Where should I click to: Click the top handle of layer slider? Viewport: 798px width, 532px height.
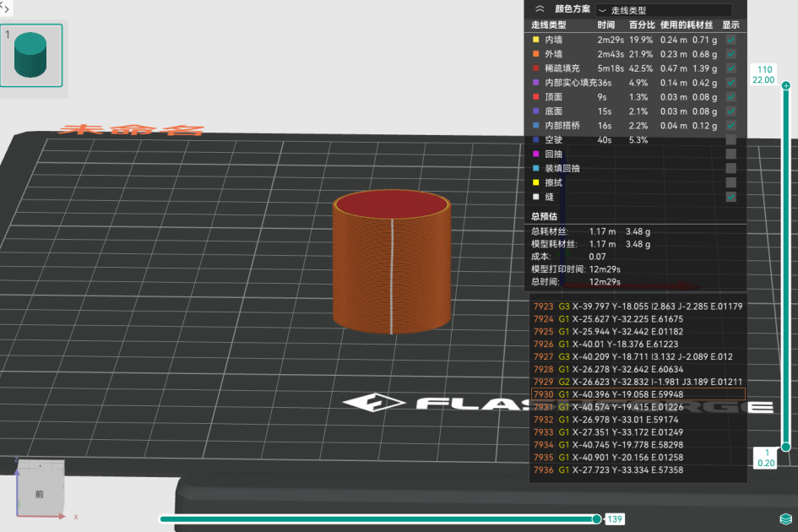(786, 86)
